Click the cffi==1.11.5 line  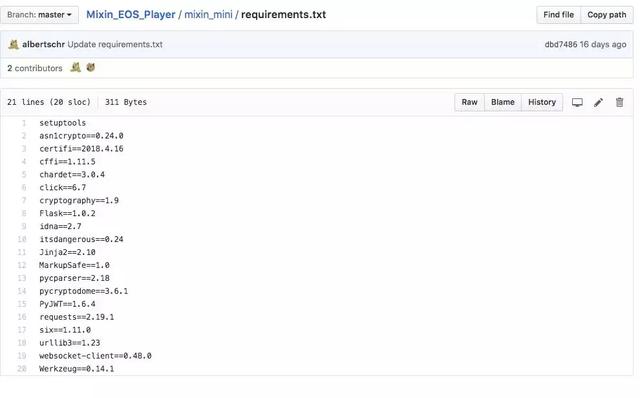pos(67,162)
